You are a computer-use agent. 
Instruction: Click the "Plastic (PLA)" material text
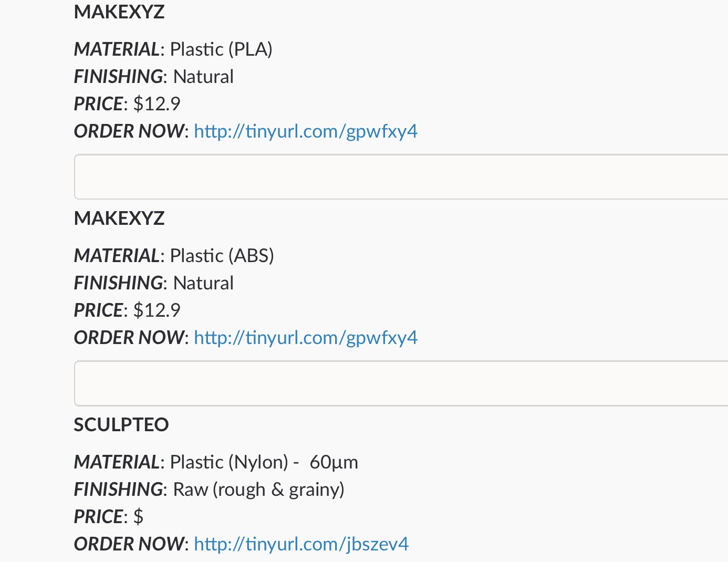(x=221, y=49)
